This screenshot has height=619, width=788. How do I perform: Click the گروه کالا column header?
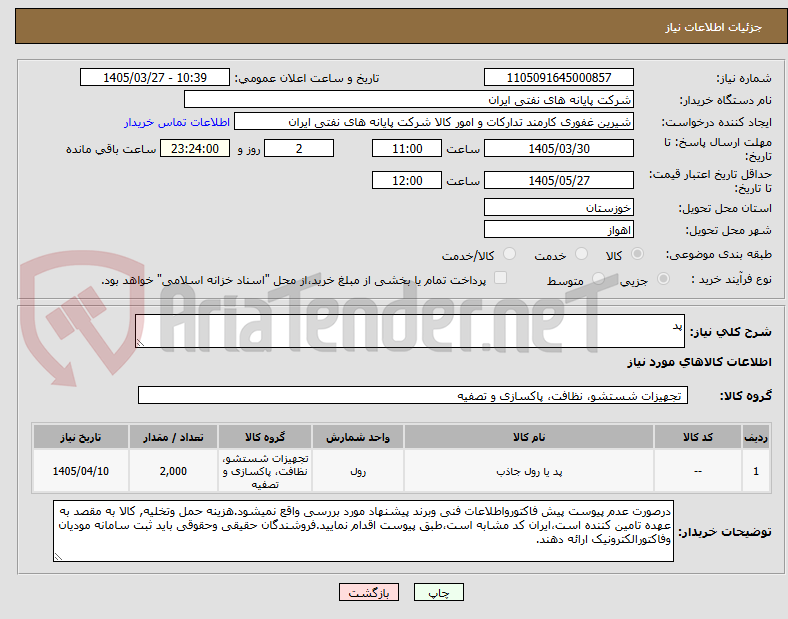tap(265, 437)
